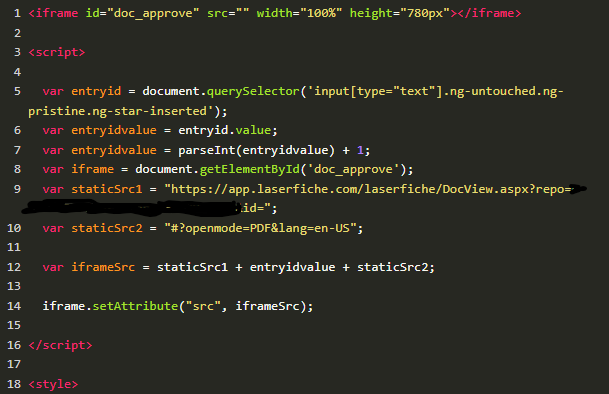Click line number 18 in the gutter
Viewport: 609px width, 394px height.
click(x=14, y=384)
